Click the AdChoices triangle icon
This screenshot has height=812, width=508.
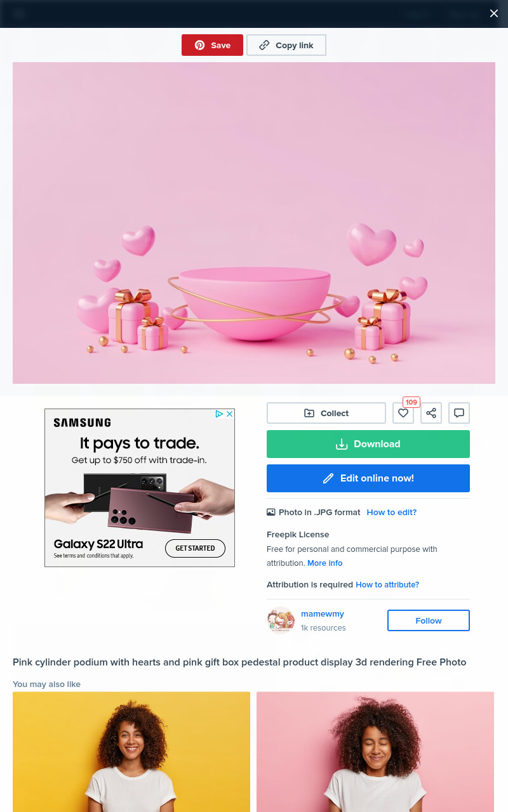point(220,414)
